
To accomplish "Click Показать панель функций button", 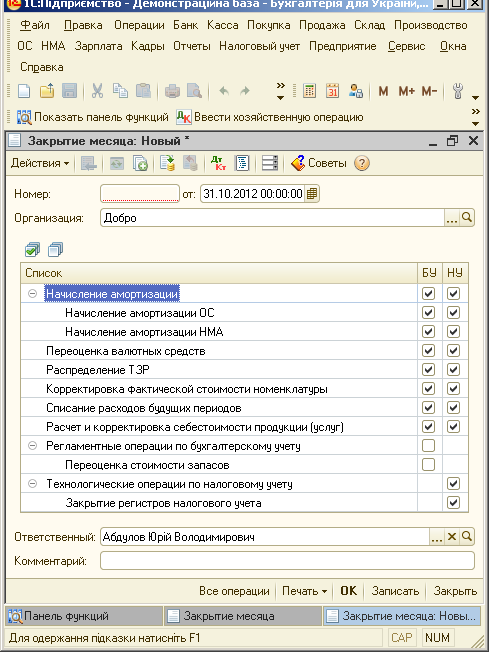I will click(93, 118).
